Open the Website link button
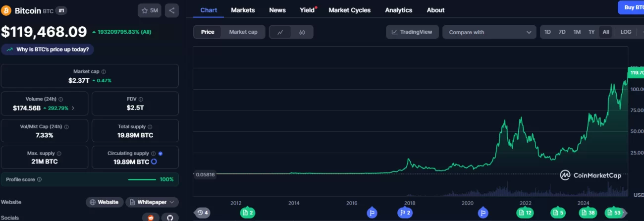Image resolution: width=644 pixels, height=221 pixels. tap(105, 202)
